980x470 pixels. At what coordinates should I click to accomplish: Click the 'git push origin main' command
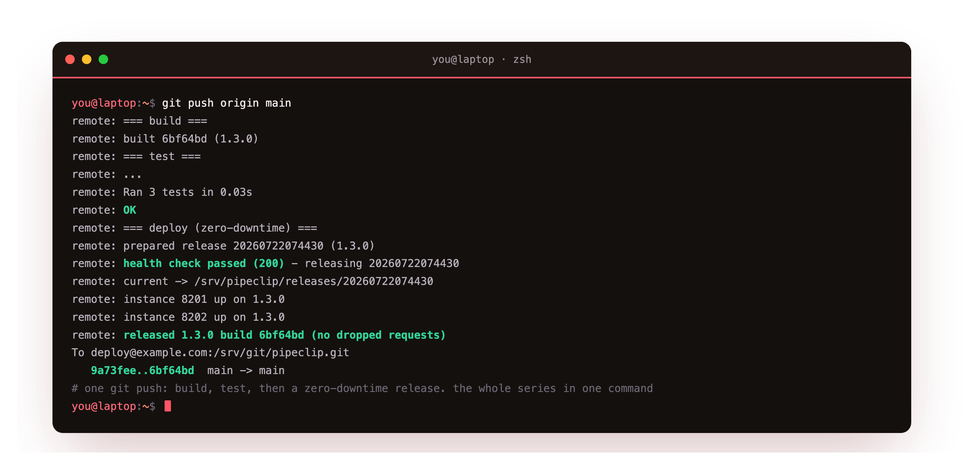(x=227, y=103)
